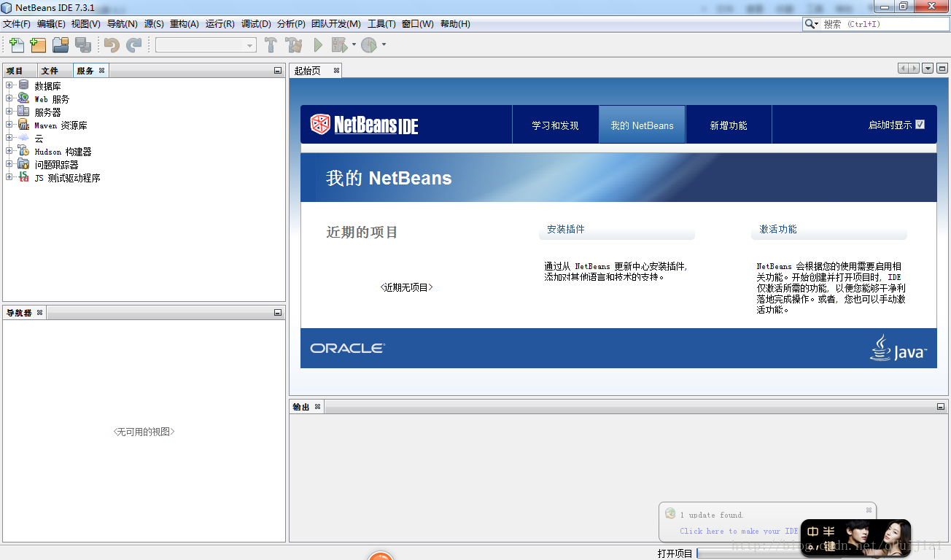
Task: Click the 搜索 search input field
Action: pyautogui.click(x=885, y=24)
